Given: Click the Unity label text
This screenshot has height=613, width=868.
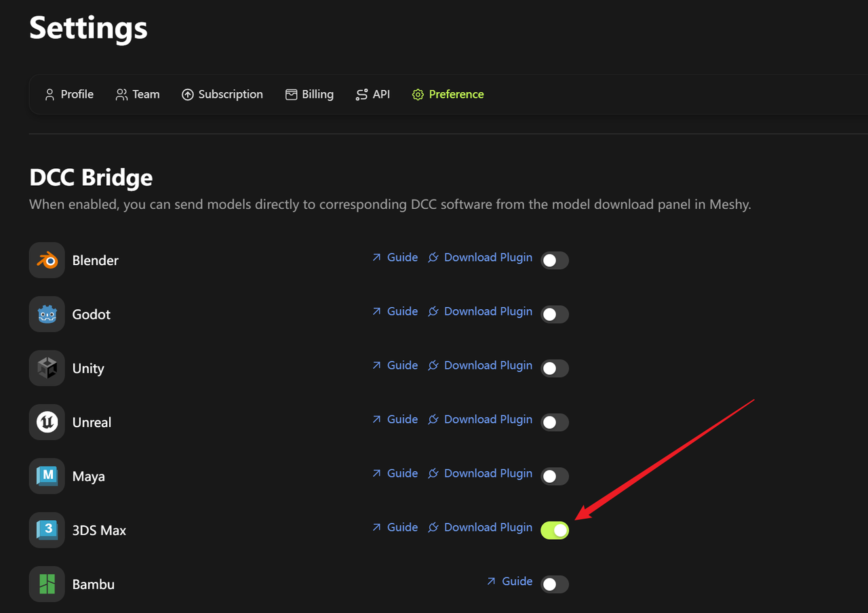Looking at the screenshot, I should tap(88, 368).
